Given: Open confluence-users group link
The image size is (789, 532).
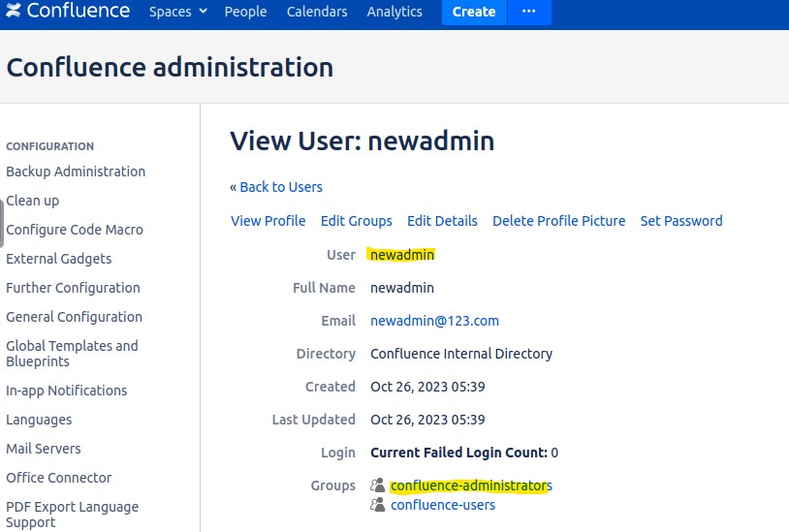Looking at the screenshot, I should point(443,505).
